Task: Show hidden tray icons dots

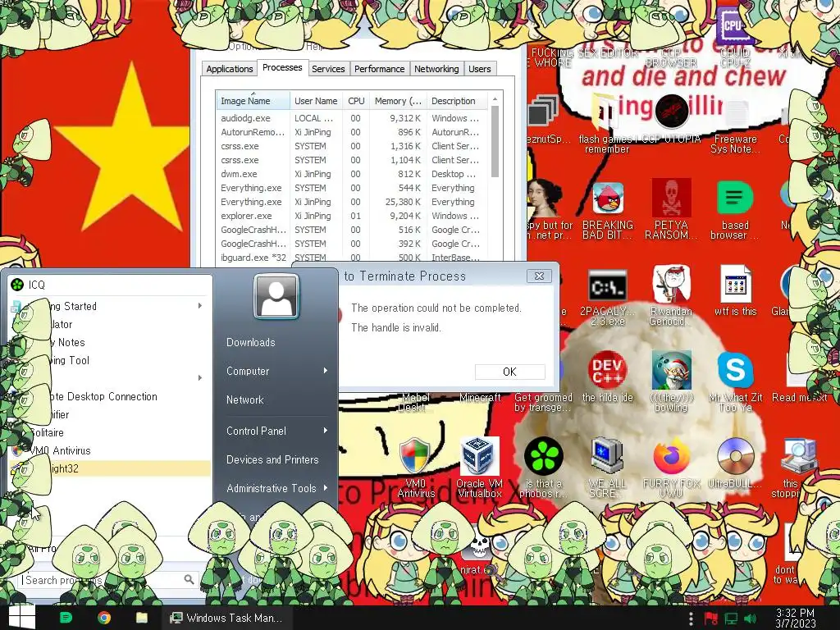Action: pyautogui.click(x=691, y=619)
